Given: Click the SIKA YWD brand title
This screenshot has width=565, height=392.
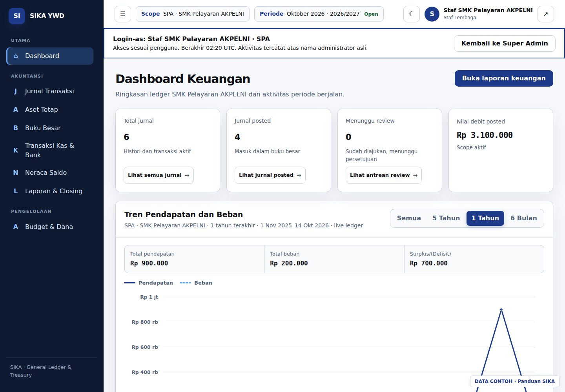Looking at the screenshot, I should [x=47, y=16].
